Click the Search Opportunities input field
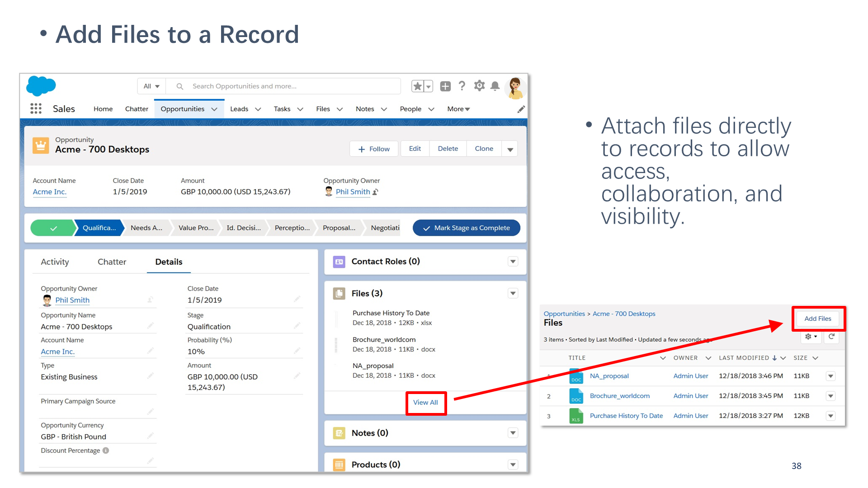This screenshot has width=868, height=488. point(283,86)
